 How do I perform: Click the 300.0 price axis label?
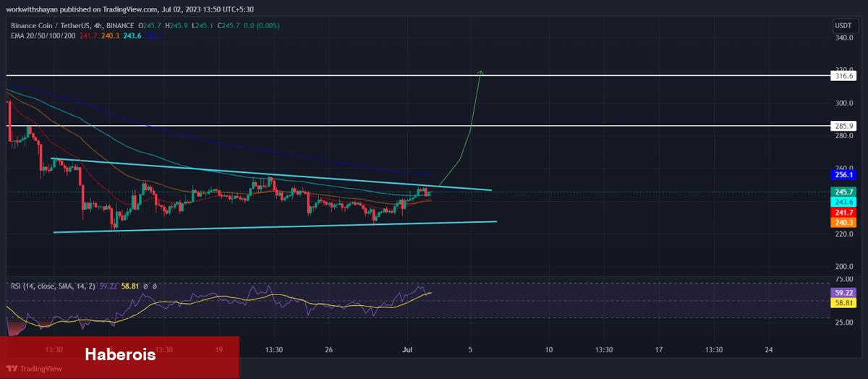pyautogui.click(x=843, y=103)
